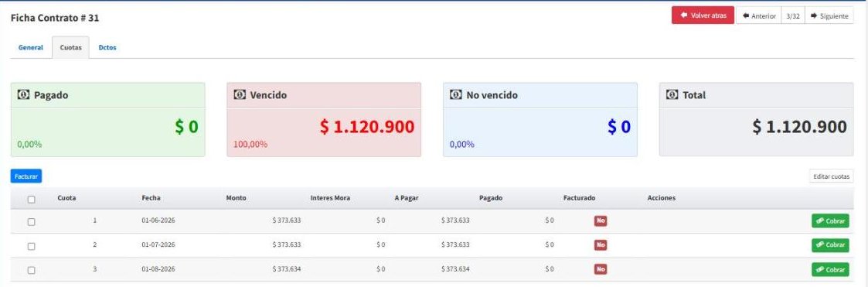The width and height of the screenshot is (868, 287).
Task: Click Cobrar for the 01-07-2026 cuota
Action: [830, 245]
